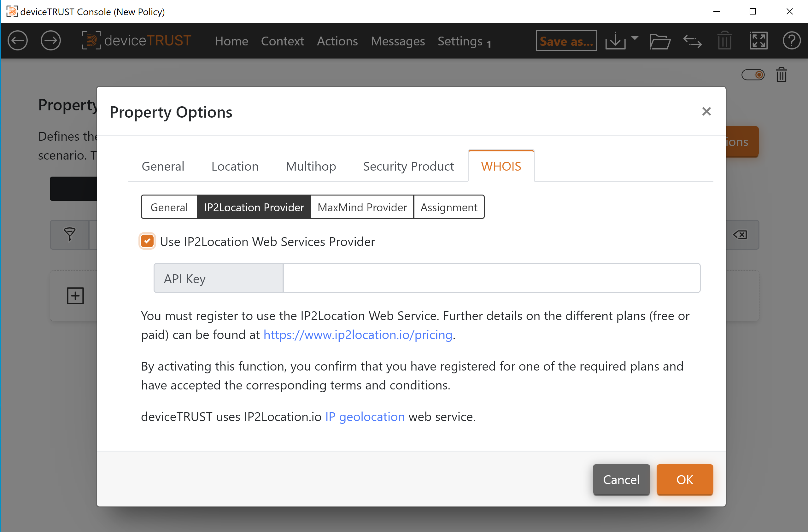Open the WHOIS property options tab
The height and width of the screenshot is (532, 808).
501,166
